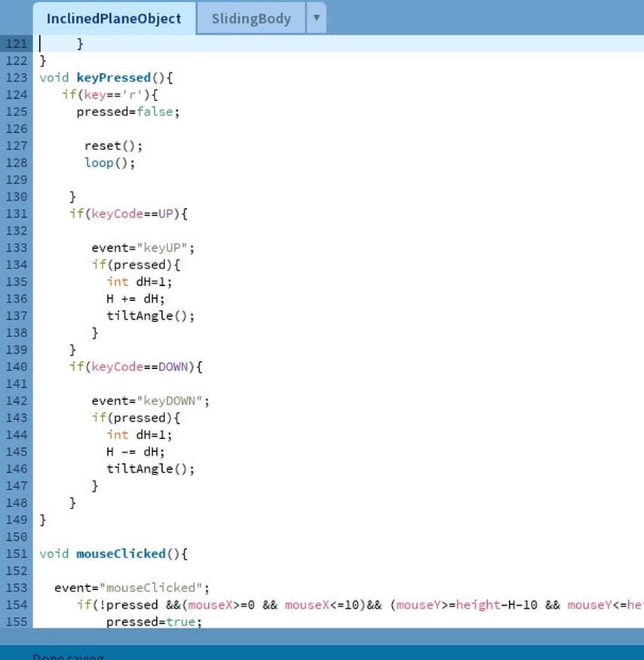Image resolution: width=644 pixels, height=660 pixels.
Task: Click the event="mouseClicked"; statement
Action: pos(132,588)
